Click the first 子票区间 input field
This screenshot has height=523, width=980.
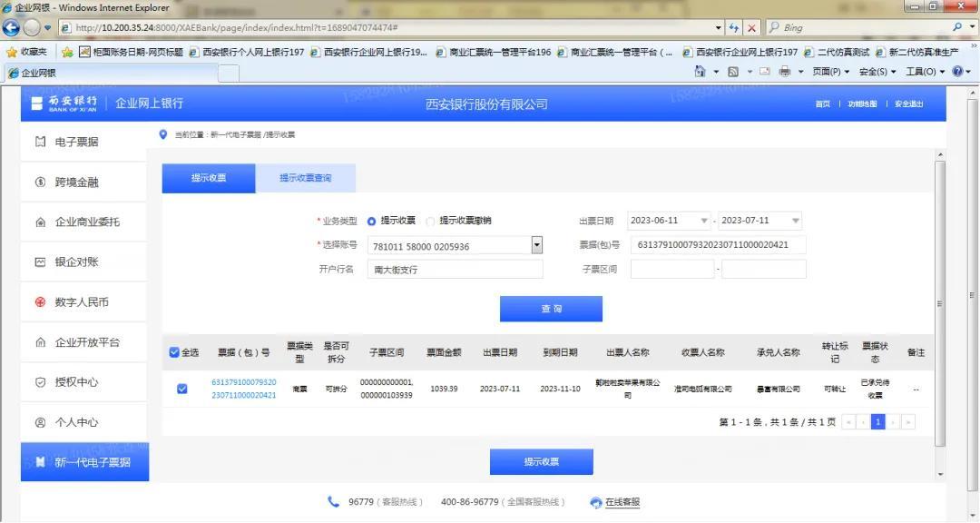click(672, 269)
